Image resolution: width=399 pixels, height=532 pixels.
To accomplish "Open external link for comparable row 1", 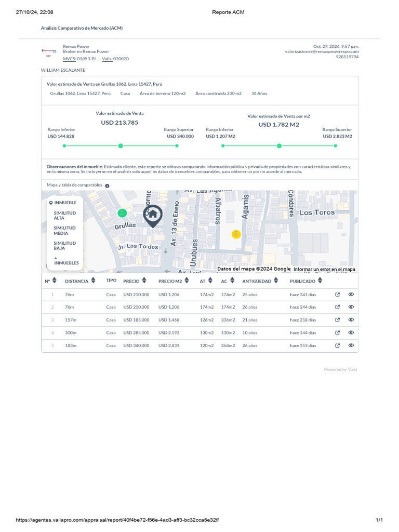I will coord(338,295).
